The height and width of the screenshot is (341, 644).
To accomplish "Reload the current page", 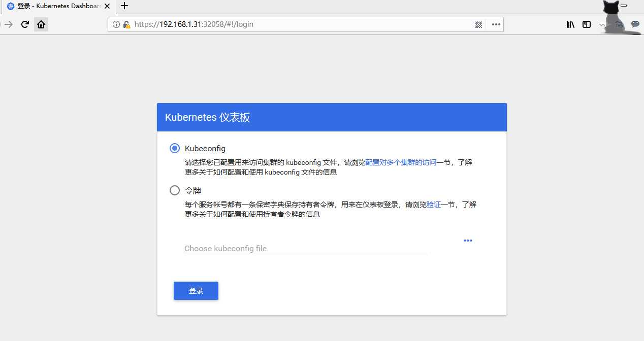I will pos(24,24).
